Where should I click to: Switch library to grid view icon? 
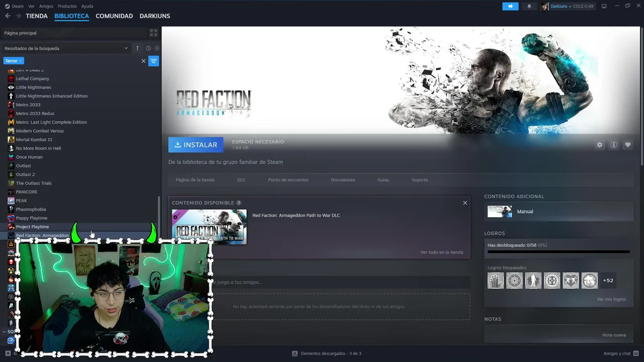pos(153,33)
